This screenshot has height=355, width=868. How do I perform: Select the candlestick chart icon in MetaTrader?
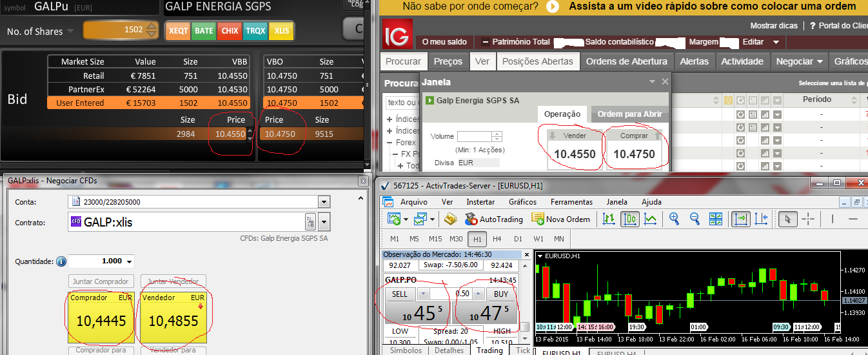tap(630, 219)
